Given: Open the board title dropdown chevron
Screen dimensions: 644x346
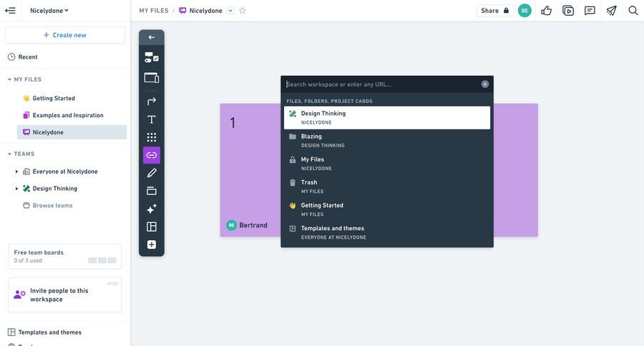Looking at the screenshot, I should pos(230,11).
